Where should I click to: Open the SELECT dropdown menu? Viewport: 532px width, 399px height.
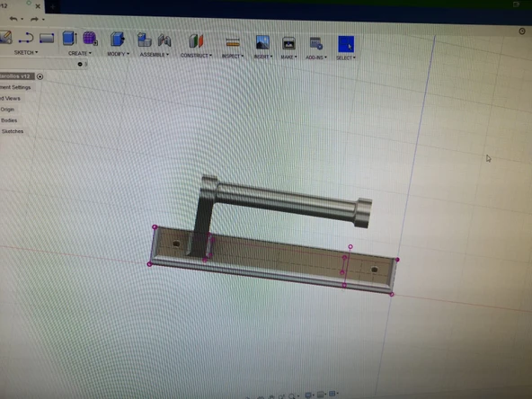tap(346, 58)
